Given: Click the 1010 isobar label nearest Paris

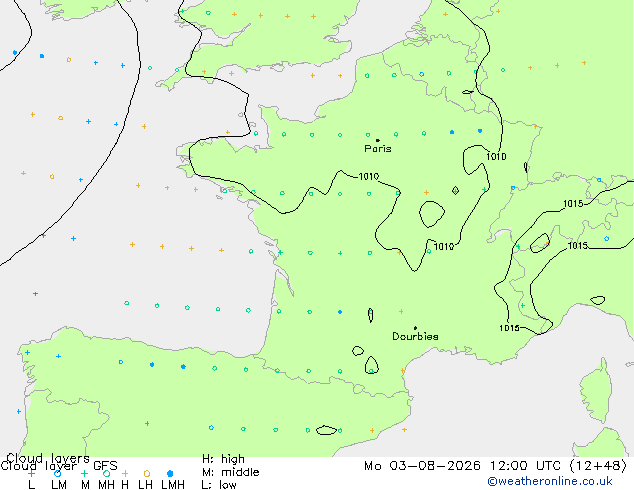Looking at the screenshot, I should coord(369,176).
